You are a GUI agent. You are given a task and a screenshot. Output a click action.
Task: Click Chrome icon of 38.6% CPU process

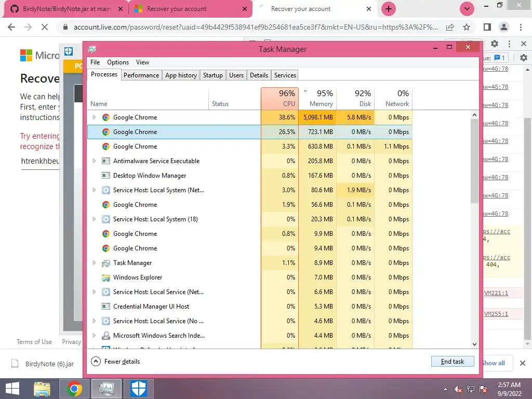[x=106, y=117]
